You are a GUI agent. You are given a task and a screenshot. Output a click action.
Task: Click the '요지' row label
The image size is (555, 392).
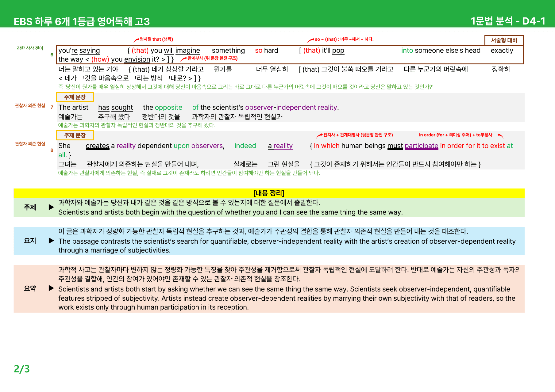30,241
